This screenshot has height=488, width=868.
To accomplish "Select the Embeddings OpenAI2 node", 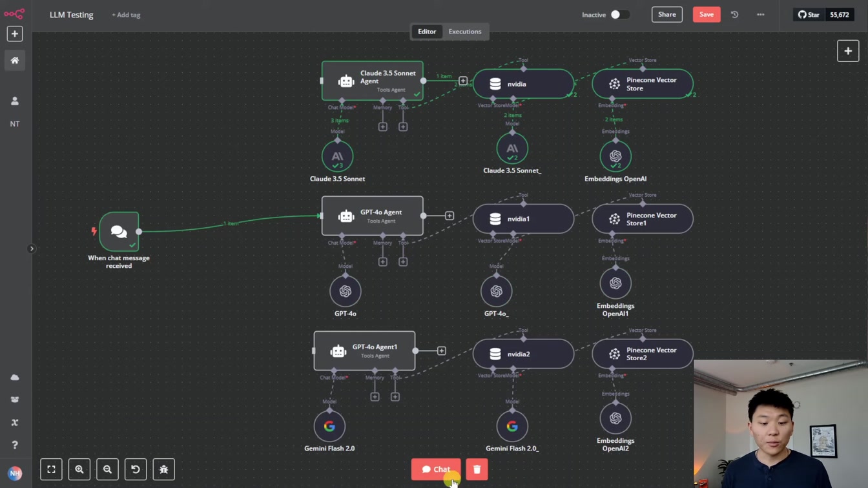I will tap(615, 418).
